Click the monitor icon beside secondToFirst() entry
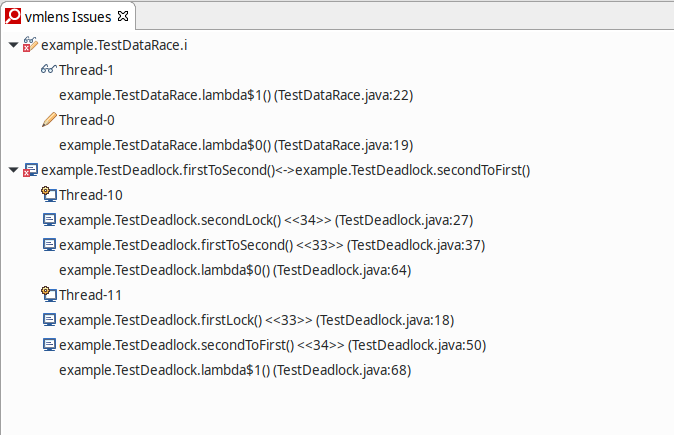The width and height of the screenshot is (674, 435). 49,345
